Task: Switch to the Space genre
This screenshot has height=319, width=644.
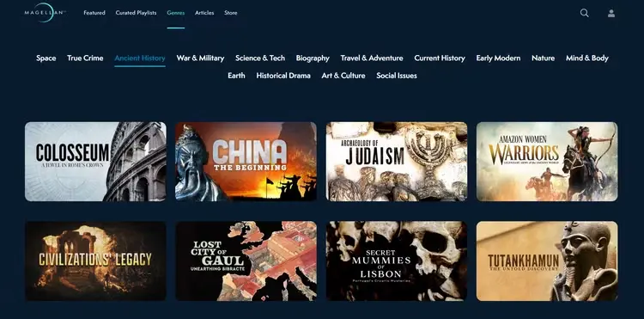Action: coord(46,58)
